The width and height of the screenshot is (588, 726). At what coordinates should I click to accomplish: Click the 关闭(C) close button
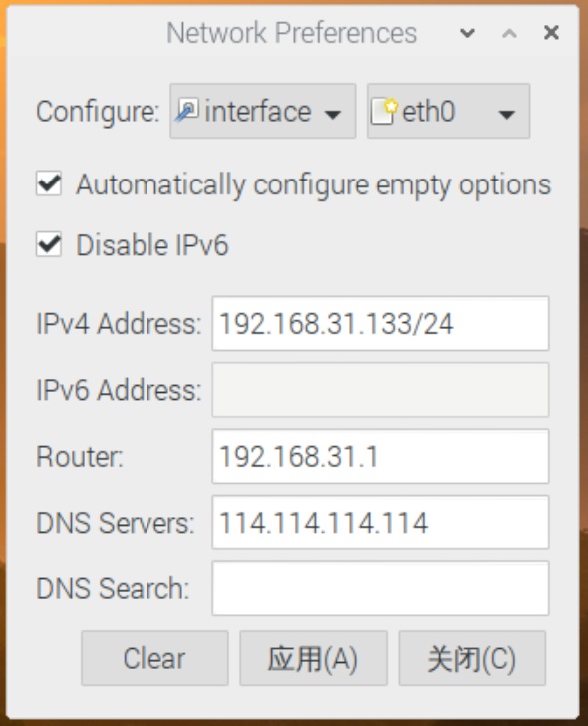tap(471, 658)
